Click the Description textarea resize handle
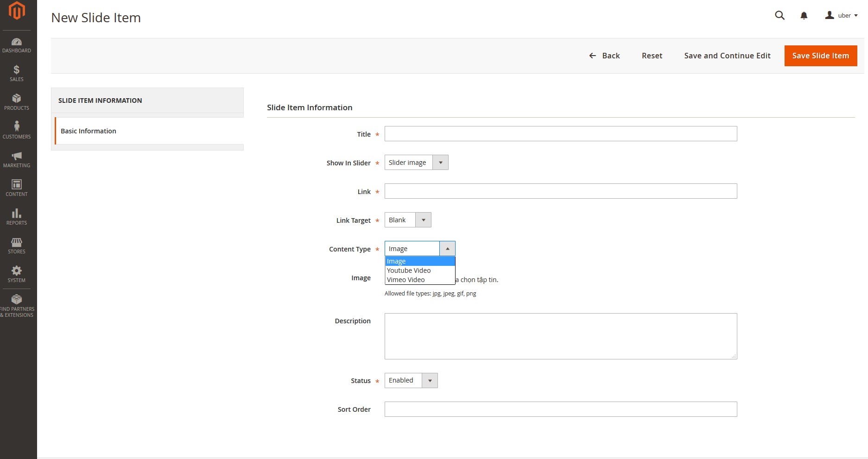This screenshot has width=868, height=459. click(x=734, y=356)
